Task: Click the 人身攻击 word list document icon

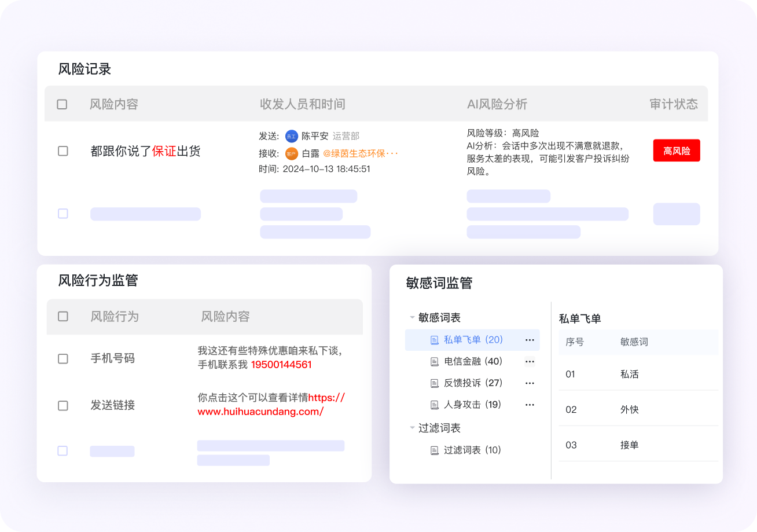Action: click(x=435, y=404)
